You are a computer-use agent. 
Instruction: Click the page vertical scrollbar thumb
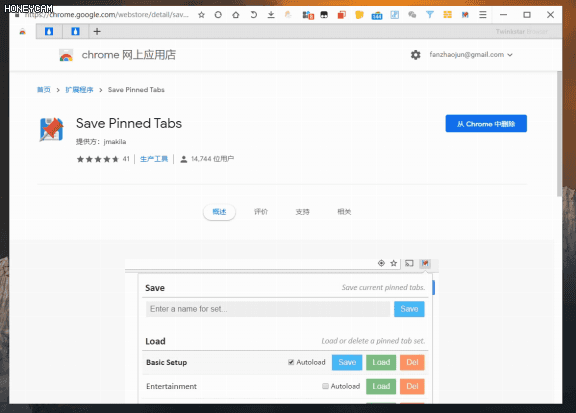coord(559,134)
